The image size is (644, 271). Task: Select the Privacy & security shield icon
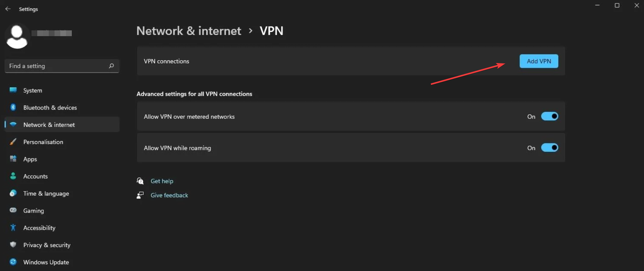pos(13,245)
